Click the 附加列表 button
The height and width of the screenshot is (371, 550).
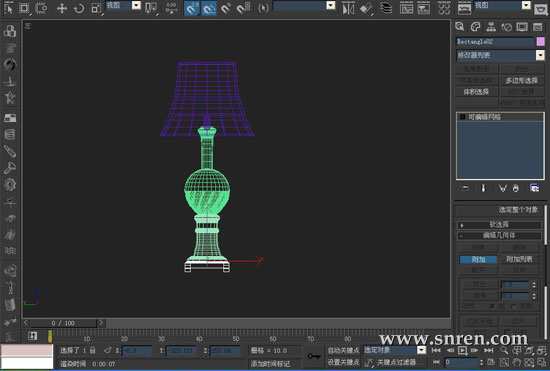(519, 259)
